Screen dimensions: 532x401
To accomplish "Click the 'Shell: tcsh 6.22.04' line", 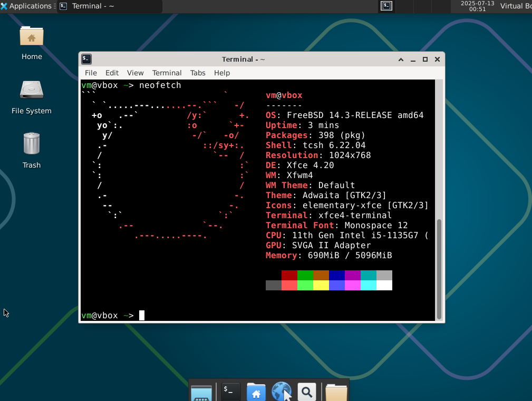I will pyautogui.click(x=315, y=145).
